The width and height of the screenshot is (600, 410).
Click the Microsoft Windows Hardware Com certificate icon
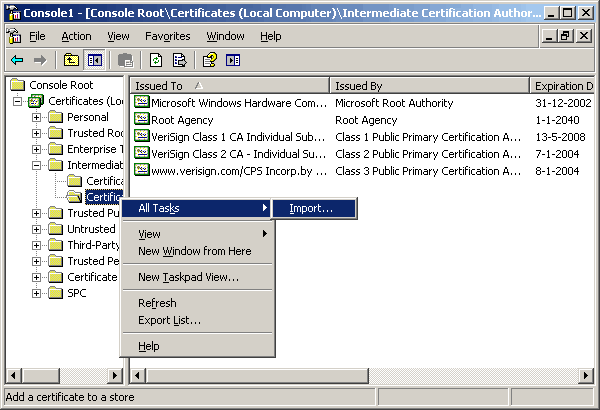(142, 102)
